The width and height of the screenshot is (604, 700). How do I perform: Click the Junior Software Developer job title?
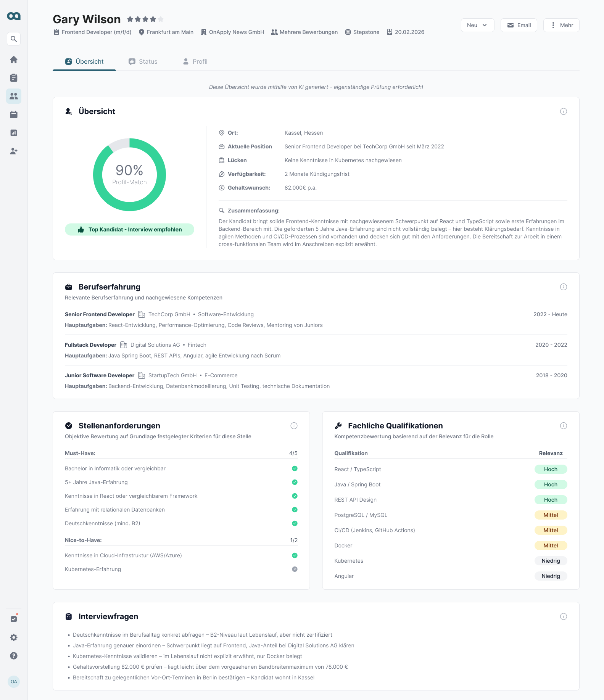(100, 375)
